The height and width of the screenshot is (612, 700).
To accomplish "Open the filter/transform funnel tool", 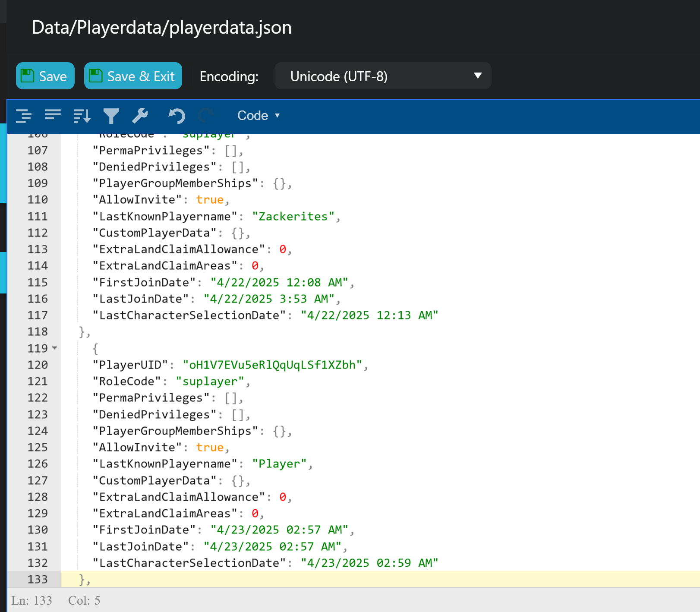I will (x=111, y=116).
